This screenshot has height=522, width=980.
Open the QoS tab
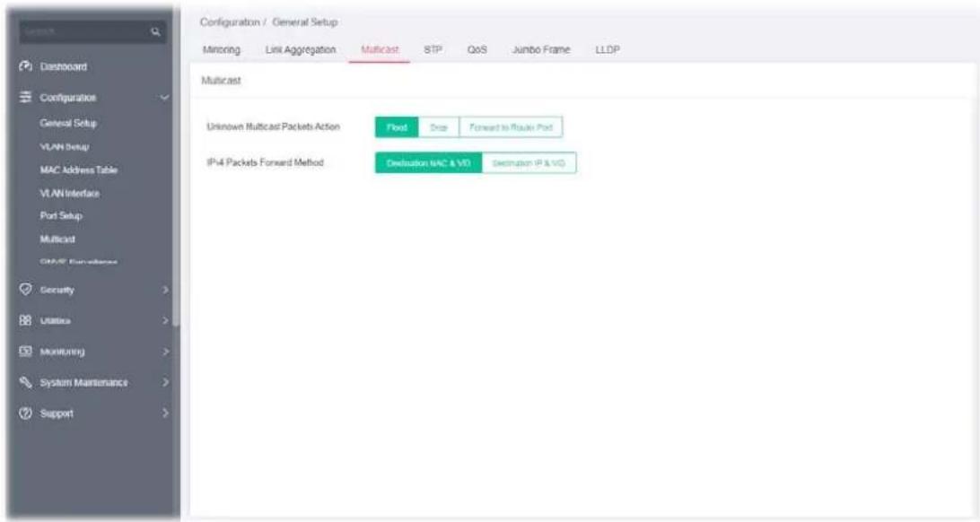point(477,50)
